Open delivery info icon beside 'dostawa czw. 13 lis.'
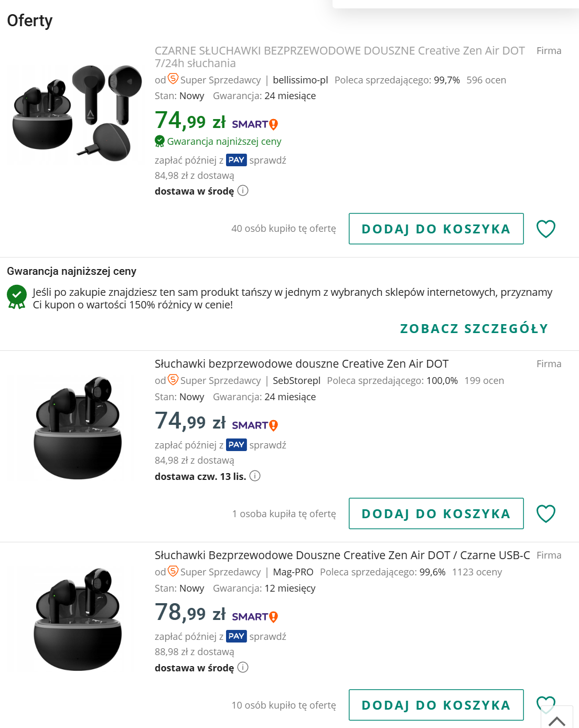This screenshot has height=728, width=579. click(255, 476)
